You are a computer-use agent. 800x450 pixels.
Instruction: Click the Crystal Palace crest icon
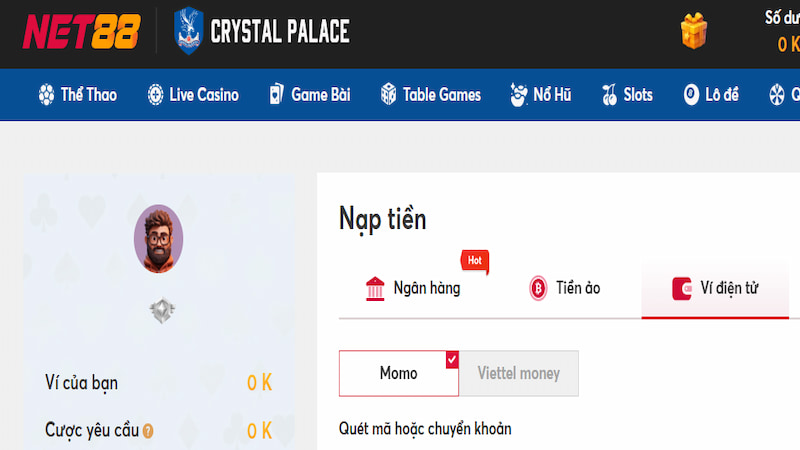pyautogui.click(x=188, y=31)
